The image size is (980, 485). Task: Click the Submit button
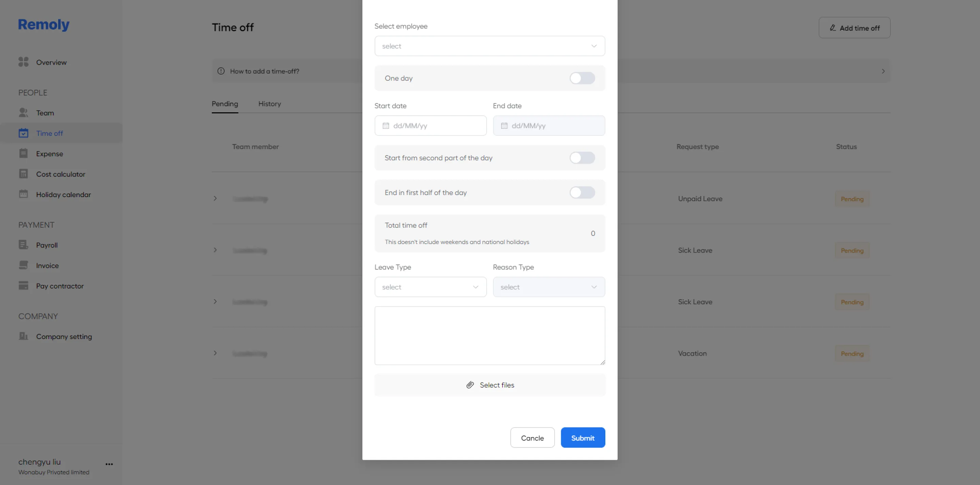pos(583,437)
